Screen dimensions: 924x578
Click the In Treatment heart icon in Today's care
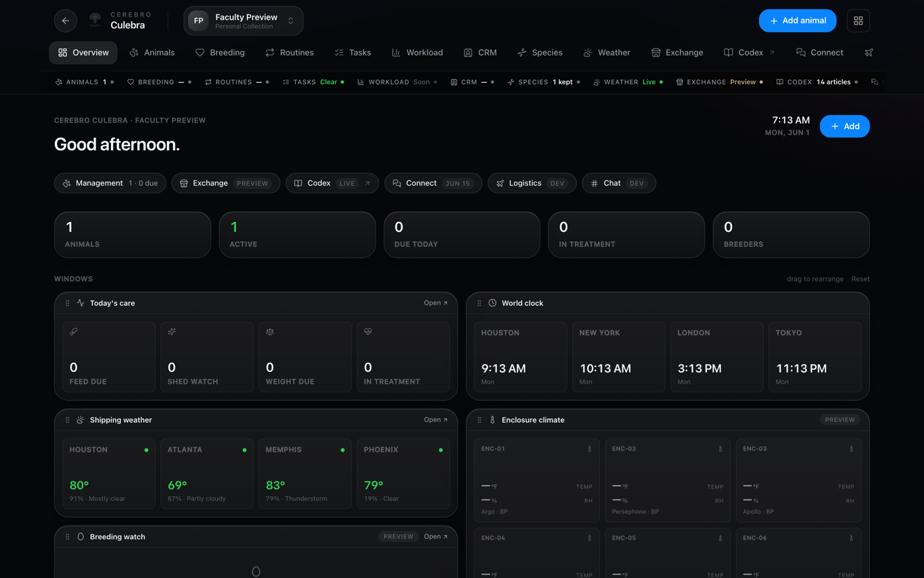point(368,332)
